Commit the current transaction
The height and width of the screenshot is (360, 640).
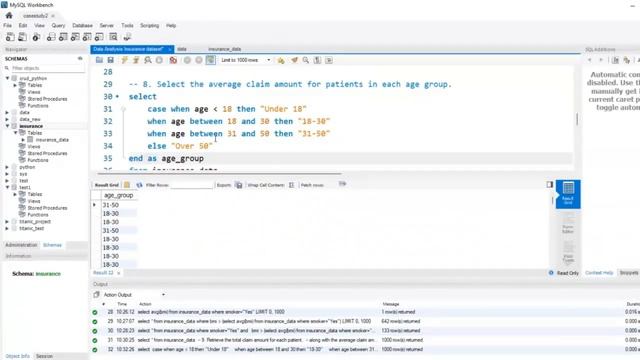187,60
